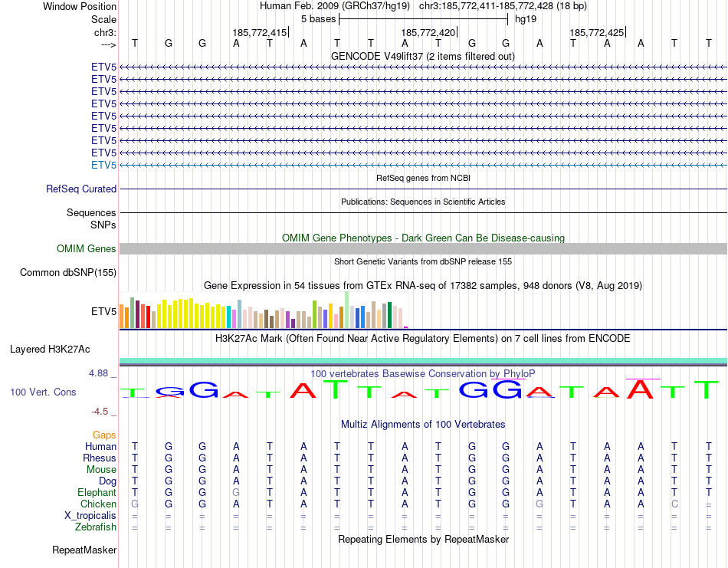This screenshot has height=568, width=728.
Task: Click grey G mismatch in Elephant row
Action: click(x=236, y=492)
